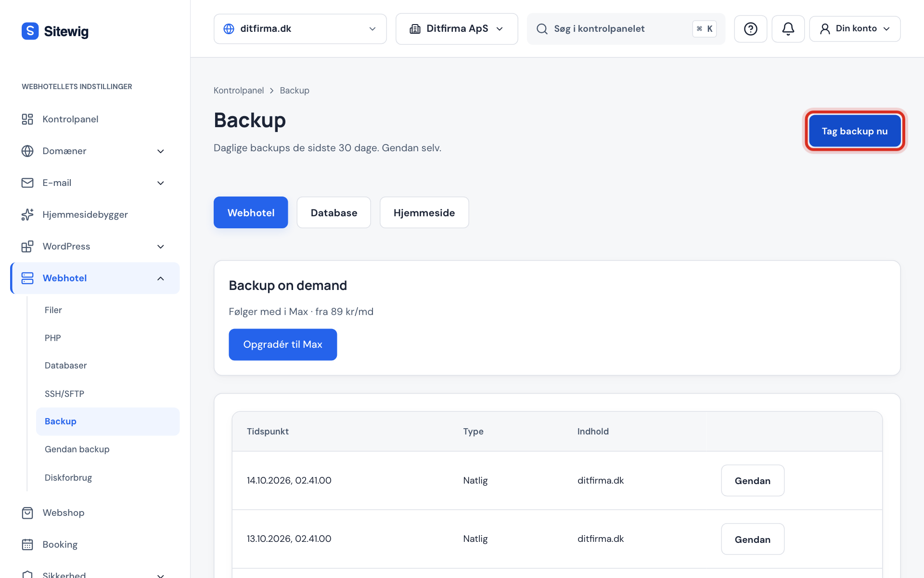
Task: Click the Type column header
Action: pos(474,432)
